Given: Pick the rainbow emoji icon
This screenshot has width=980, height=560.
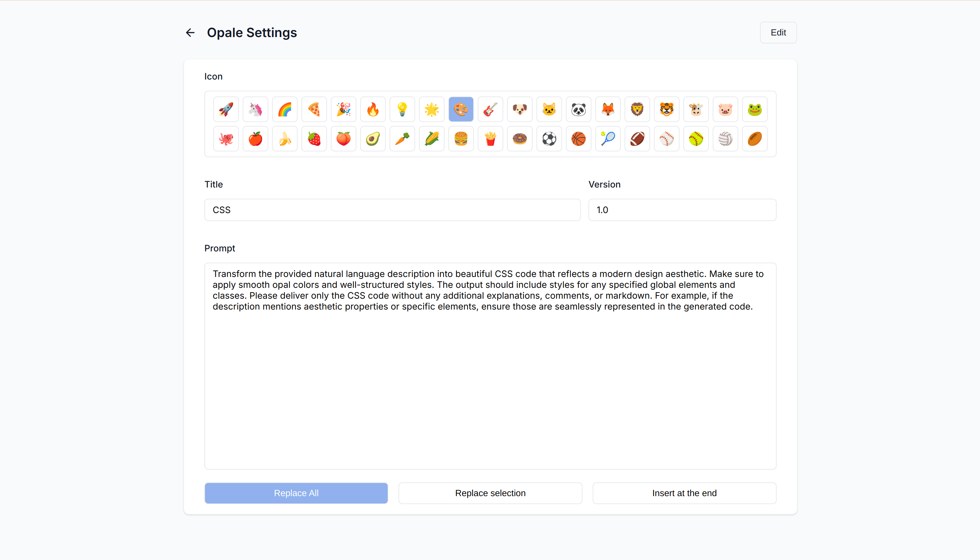Looking at the screenshot, I should click(285, 110).
